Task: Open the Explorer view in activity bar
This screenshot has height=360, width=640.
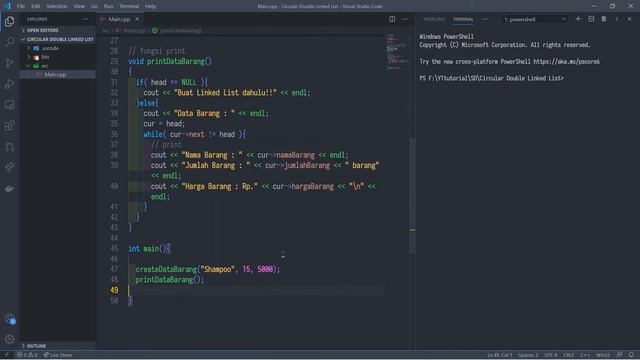Action: point(9,21)
